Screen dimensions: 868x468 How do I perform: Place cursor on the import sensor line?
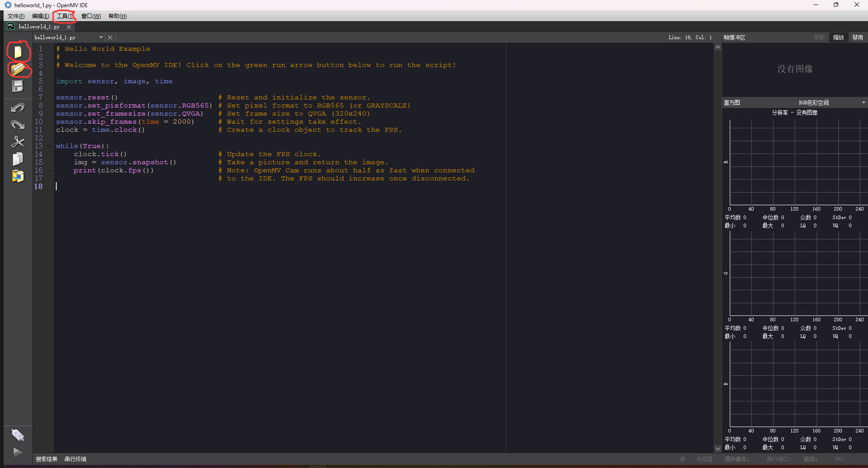coord(114,81)
